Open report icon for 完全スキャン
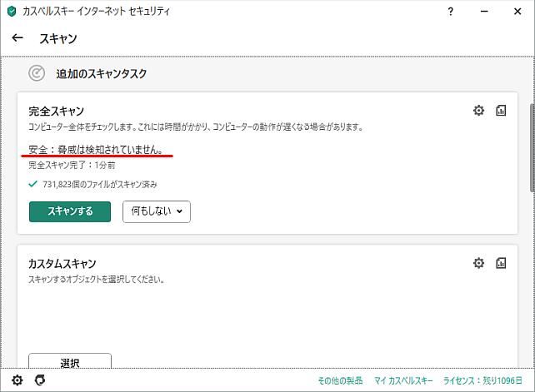 pos(501,111)
